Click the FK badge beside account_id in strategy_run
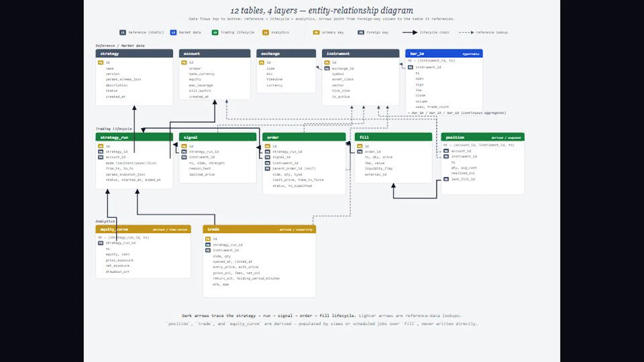 tap(101, 157)
